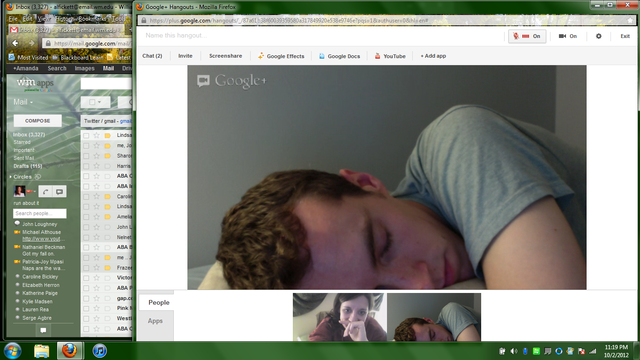Click the chat bubble icon beside the phone button
The width and height of the screenshot is (640, 360).
(x=59, y=191)
